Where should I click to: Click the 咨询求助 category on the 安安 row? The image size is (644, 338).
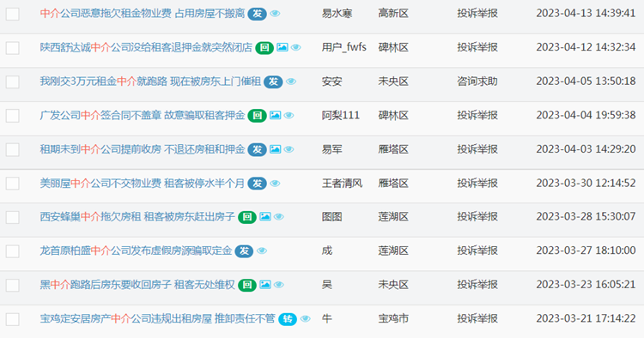pos(477,81)
